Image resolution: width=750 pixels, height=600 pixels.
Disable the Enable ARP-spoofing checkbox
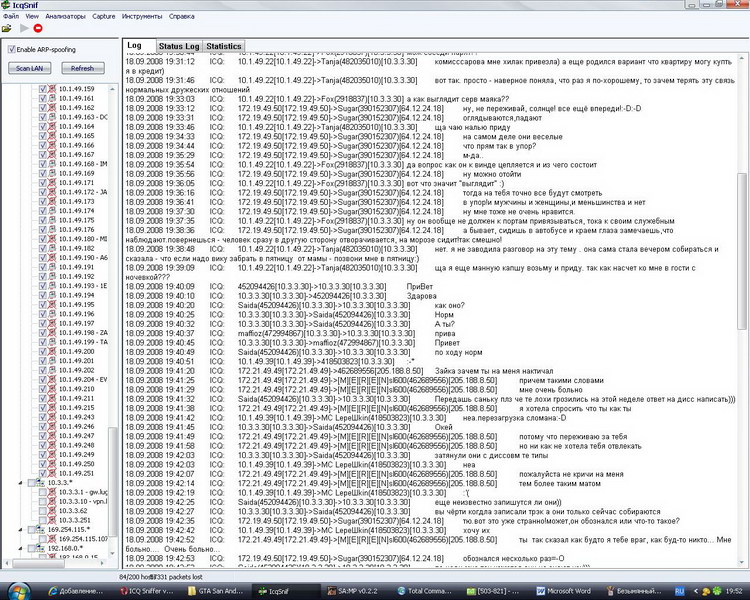click(x=12, y=49)
